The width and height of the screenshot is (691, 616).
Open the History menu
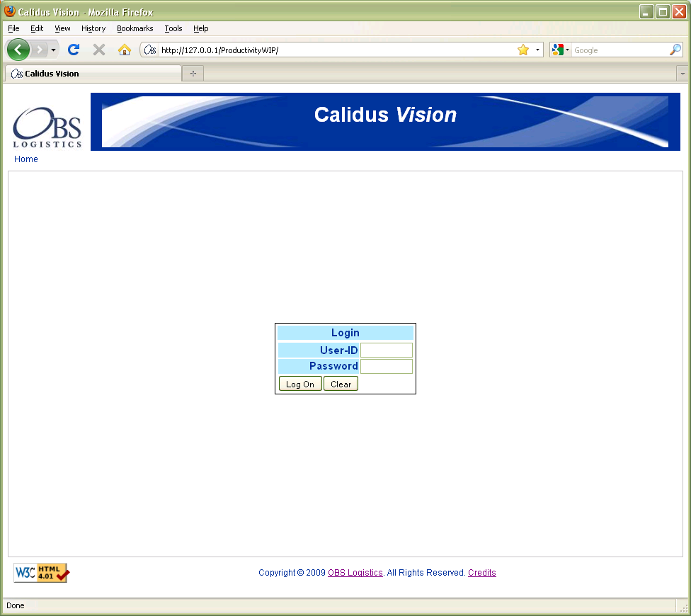tap(93, 28)
